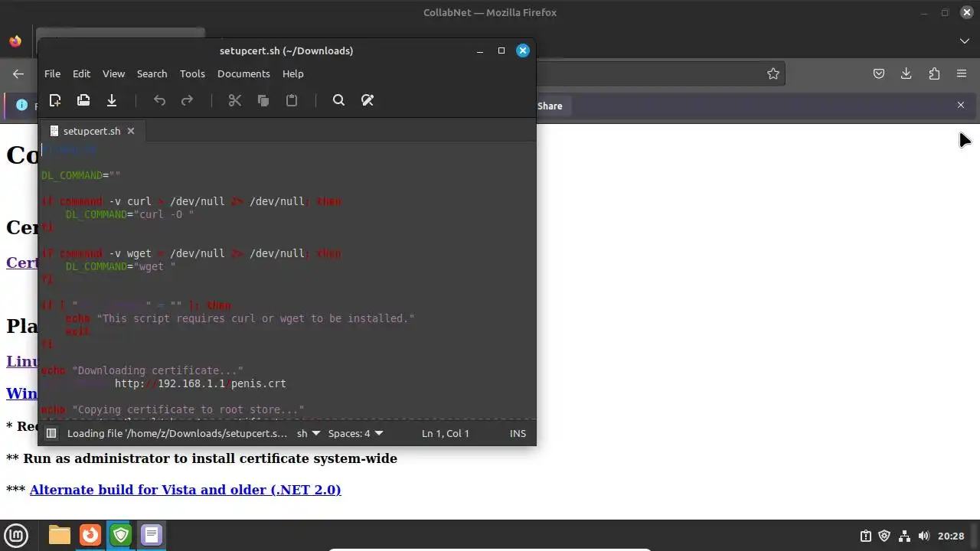Open volume control in system tray

click(923, 536)
